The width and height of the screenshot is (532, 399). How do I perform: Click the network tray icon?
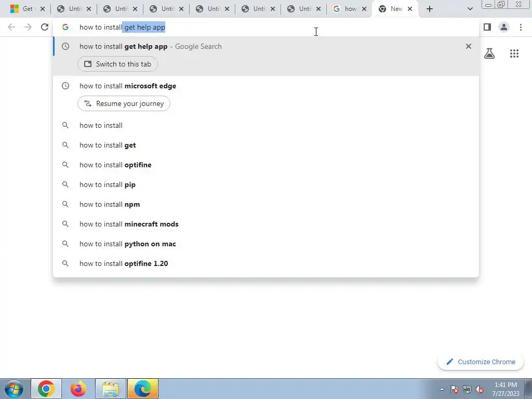click(x=467, y=389)
